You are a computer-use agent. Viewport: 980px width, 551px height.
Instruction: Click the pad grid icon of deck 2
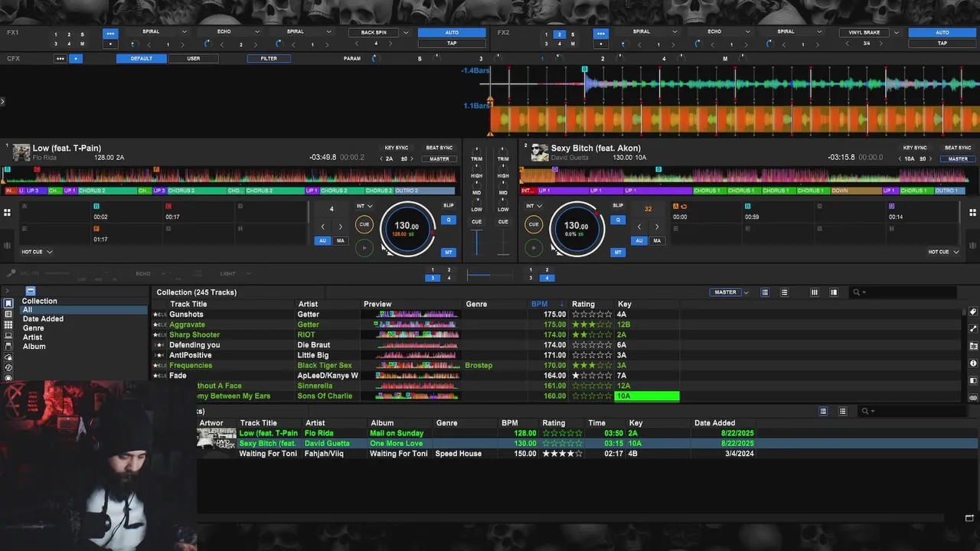tap(973, 212)
